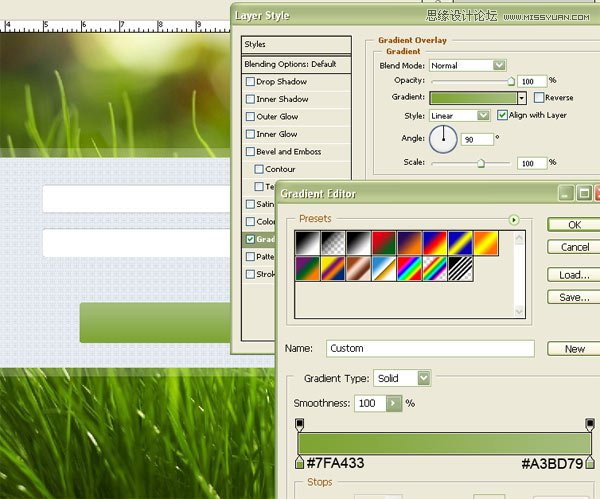Uncheck Align with Layer

[502, 115]
